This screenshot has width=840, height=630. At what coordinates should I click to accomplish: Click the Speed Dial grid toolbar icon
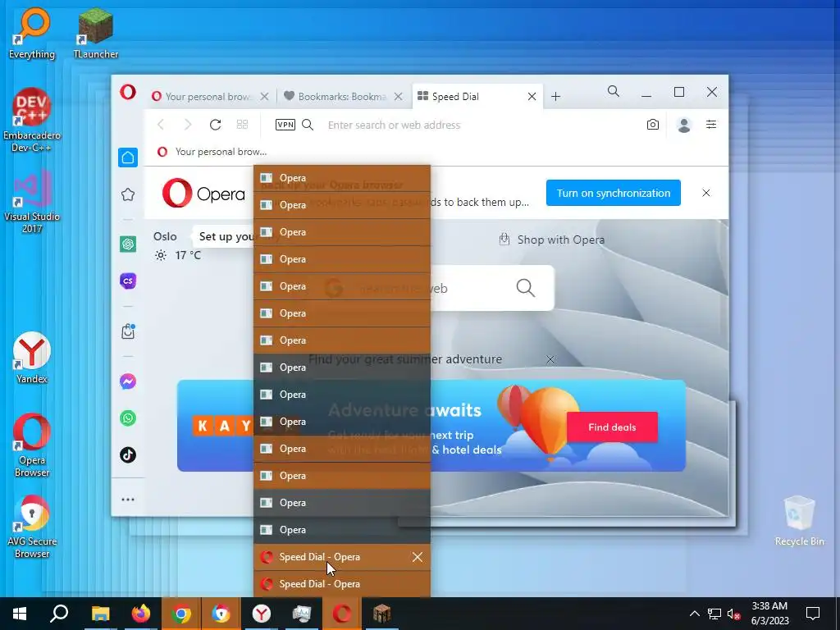(242, 125)
